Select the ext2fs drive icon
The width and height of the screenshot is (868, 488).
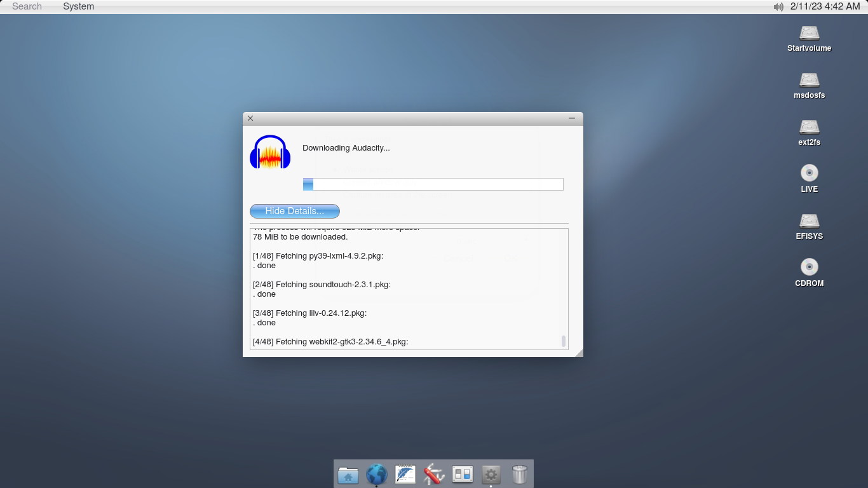(809, 127)
